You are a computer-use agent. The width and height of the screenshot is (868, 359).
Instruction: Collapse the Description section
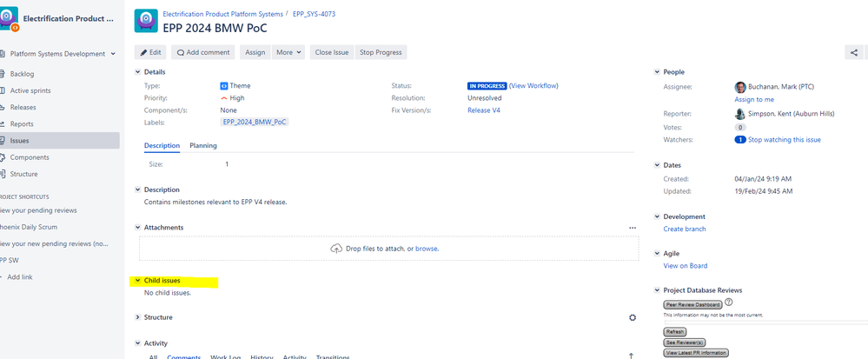pos(138,189)
